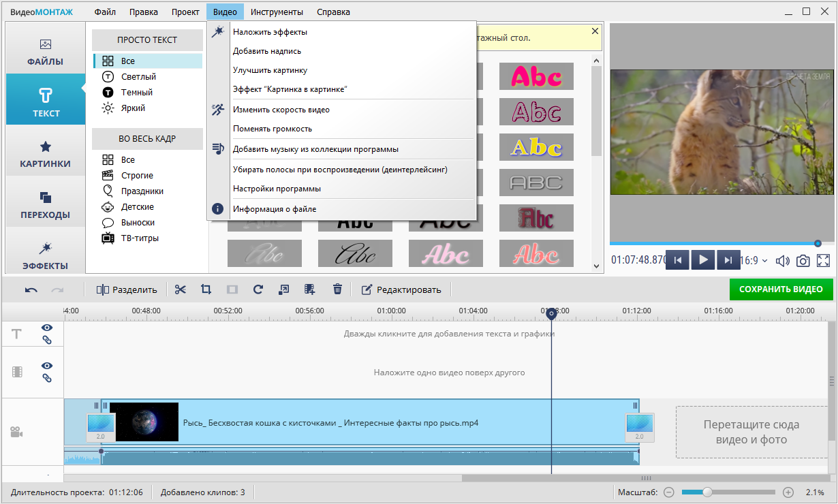Screen dimensions: 838x504
Task: Delete clip using trash icon
Action: [337, 289]
